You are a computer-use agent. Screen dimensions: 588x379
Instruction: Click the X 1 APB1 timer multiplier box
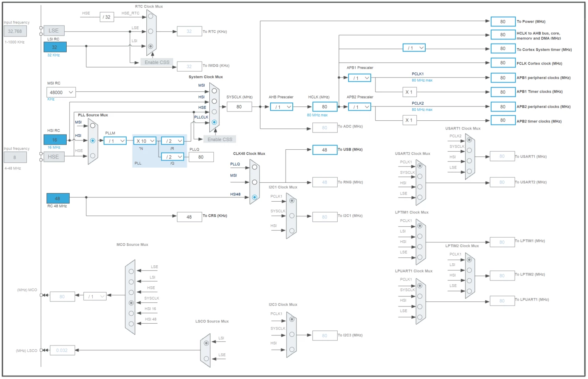(409, 92)
